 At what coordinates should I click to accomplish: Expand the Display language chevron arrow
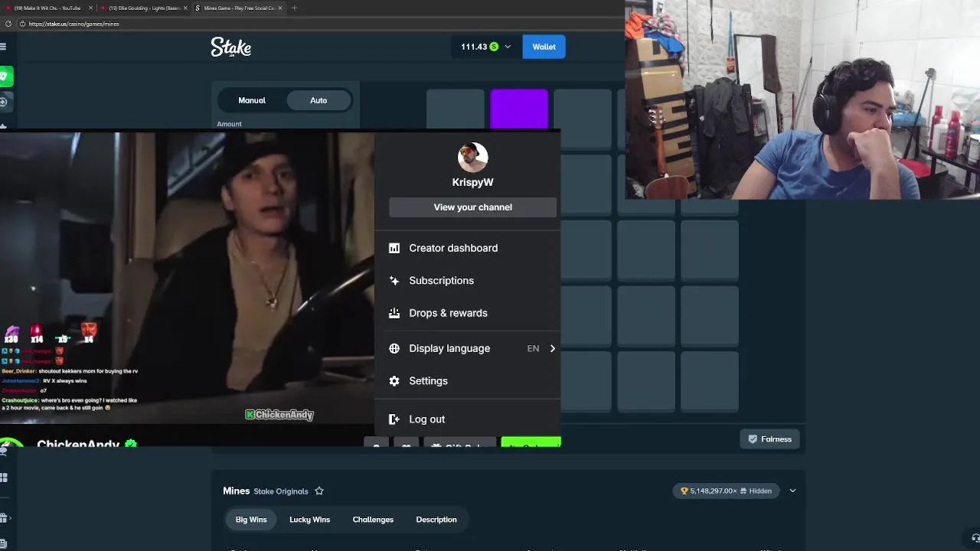pos(552,348)
